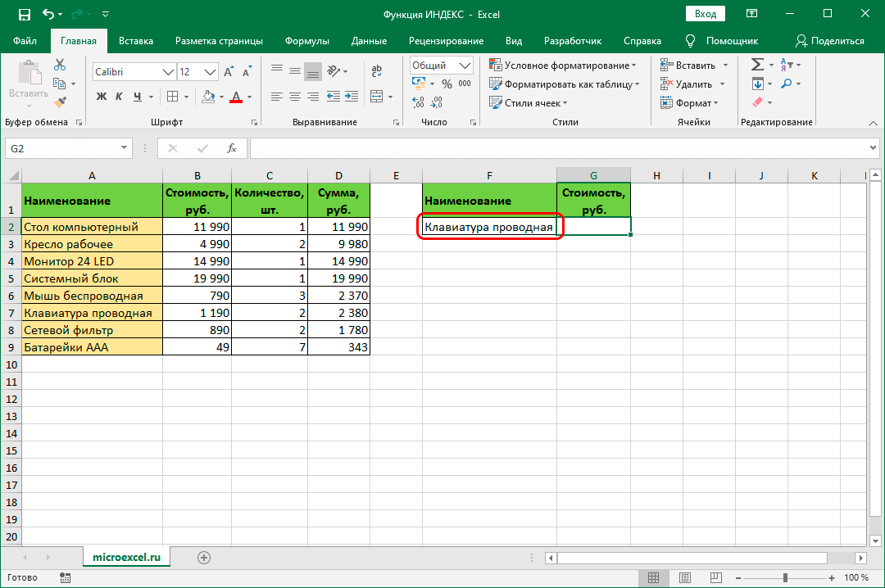Click the Вход sign-in button

(x=706, y=14)
